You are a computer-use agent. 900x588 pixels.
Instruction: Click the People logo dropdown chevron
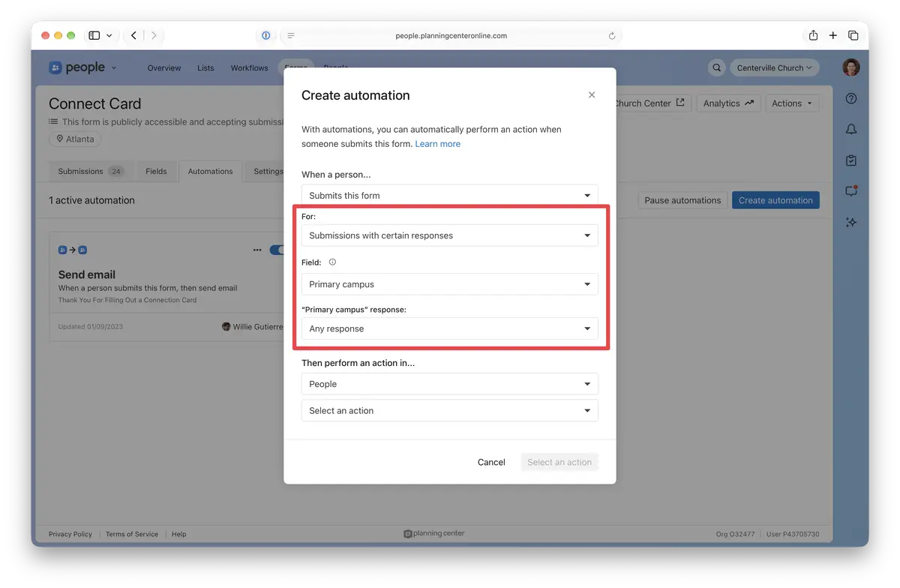114,67
